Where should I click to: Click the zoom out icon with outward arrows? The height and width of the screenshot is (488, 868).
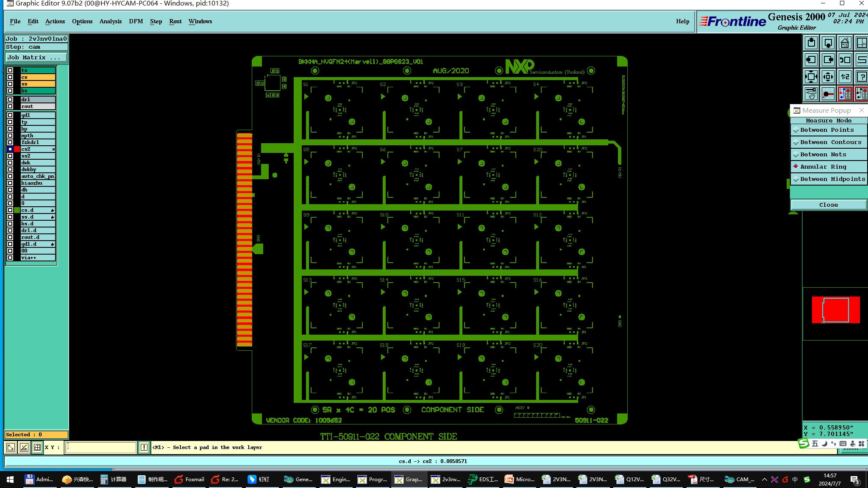click(828, 77)
